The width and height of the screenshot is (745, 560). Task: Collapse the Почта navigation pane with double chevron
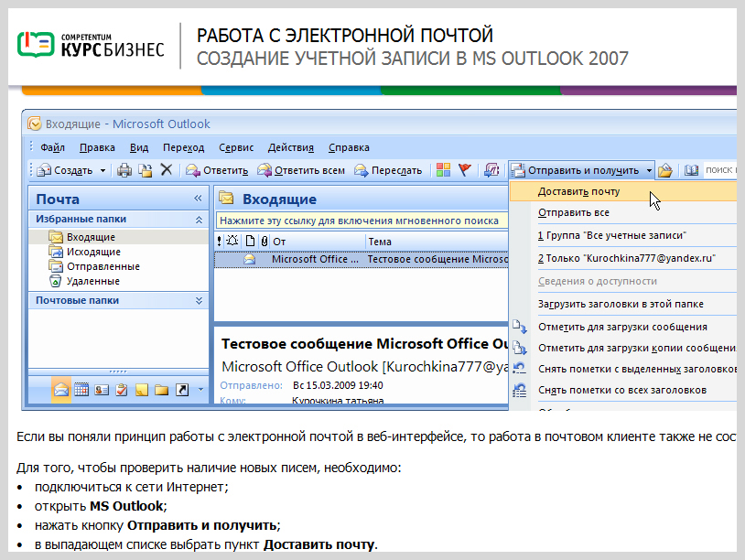tap(198, 199)
